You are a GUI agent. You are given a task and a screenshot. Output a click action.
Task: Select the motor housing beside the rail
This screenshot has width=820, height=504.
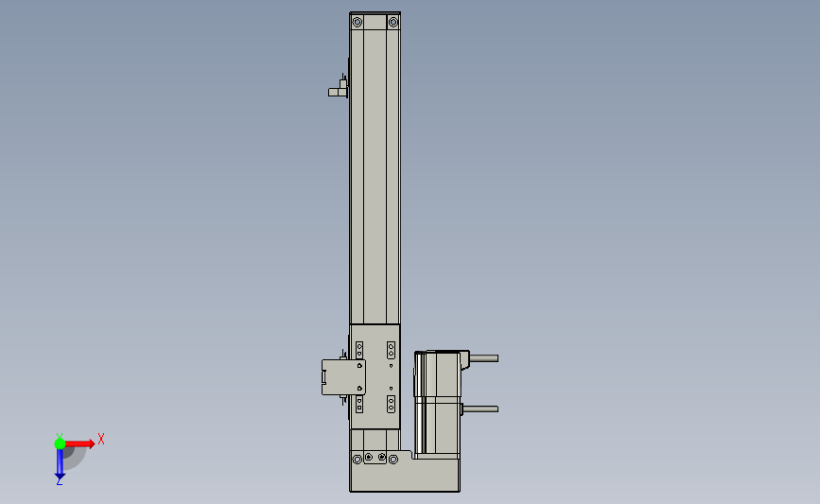point(438,403)
